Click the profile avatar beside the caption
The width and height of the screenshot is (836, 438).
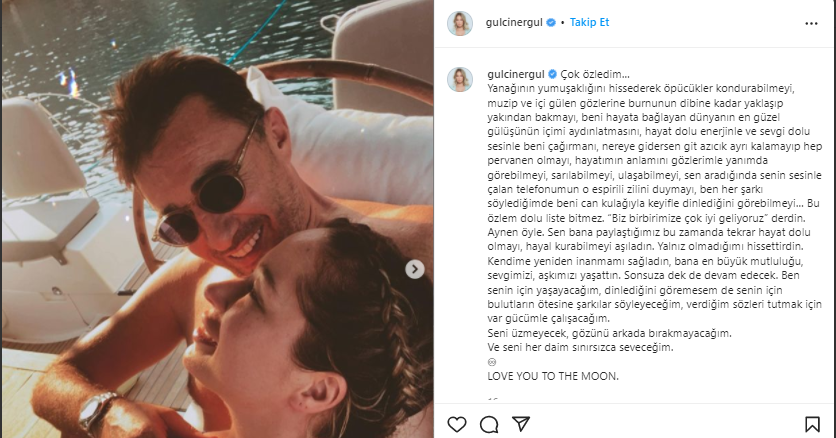[x=460, y=79]
